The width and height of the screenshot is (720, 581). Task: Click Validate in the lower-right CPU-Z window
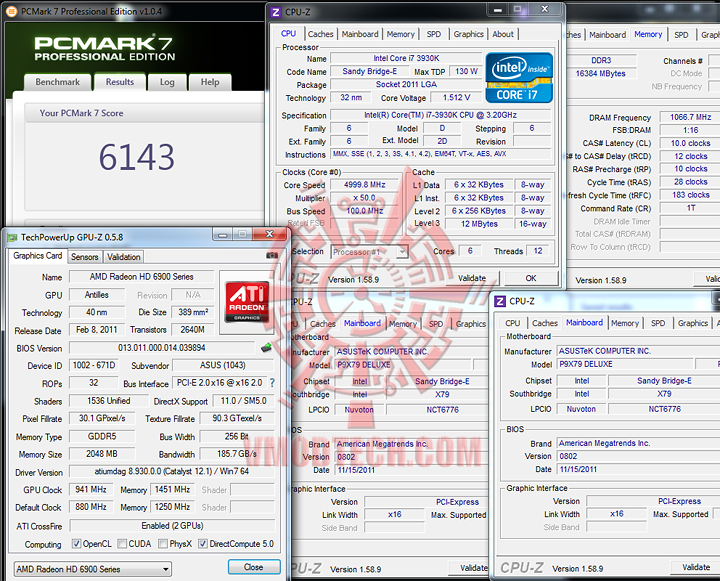[695, 567]
